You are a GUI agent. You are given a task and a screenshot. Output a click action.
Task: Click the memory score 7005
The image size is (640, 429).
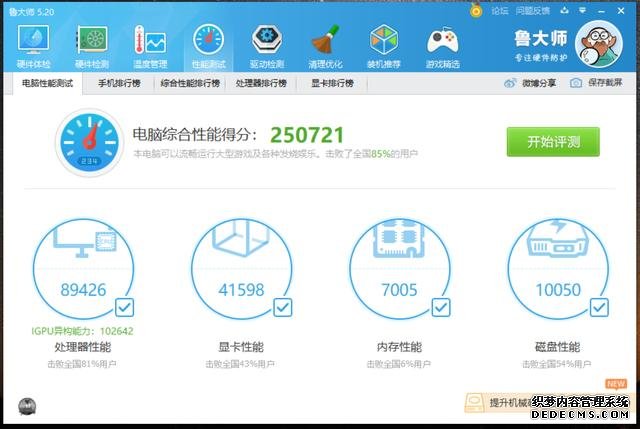399,290
